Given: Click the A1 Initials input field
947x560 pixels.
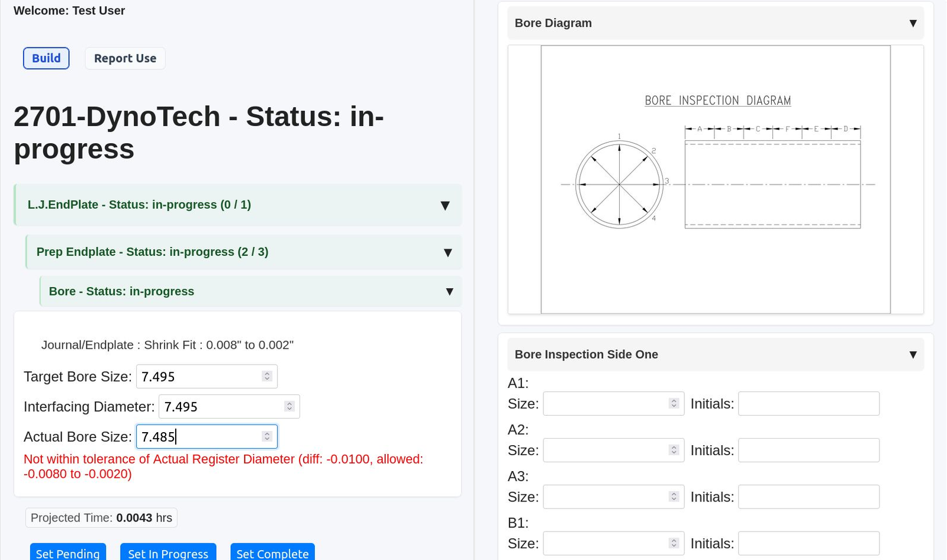Looking at the screenshot, I should [809, 403].
